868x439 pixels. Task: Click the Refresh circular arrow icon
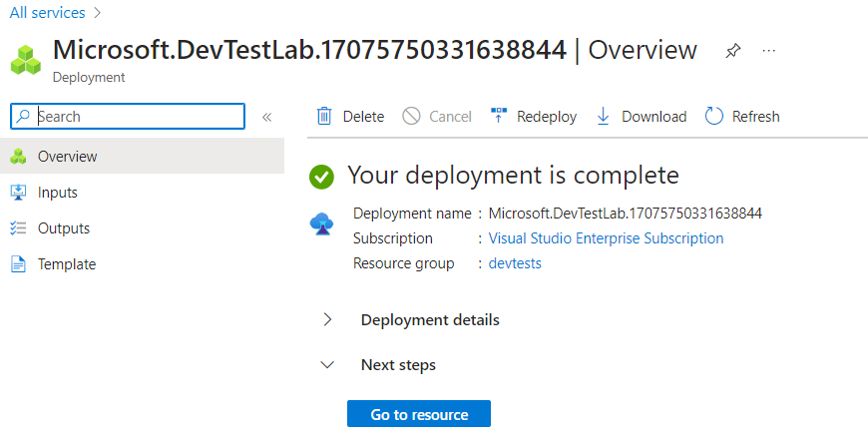(x=713, y=117)
